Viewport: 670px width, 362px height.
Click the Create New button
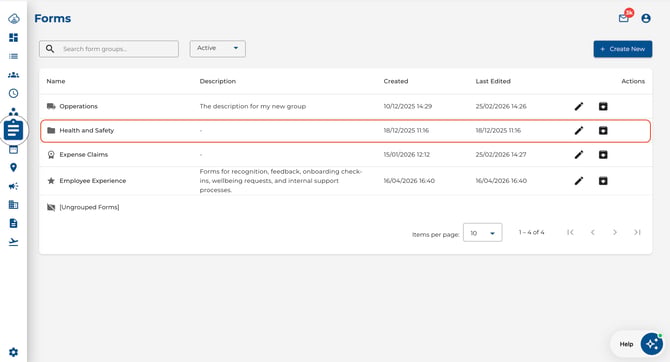point(623,49)
